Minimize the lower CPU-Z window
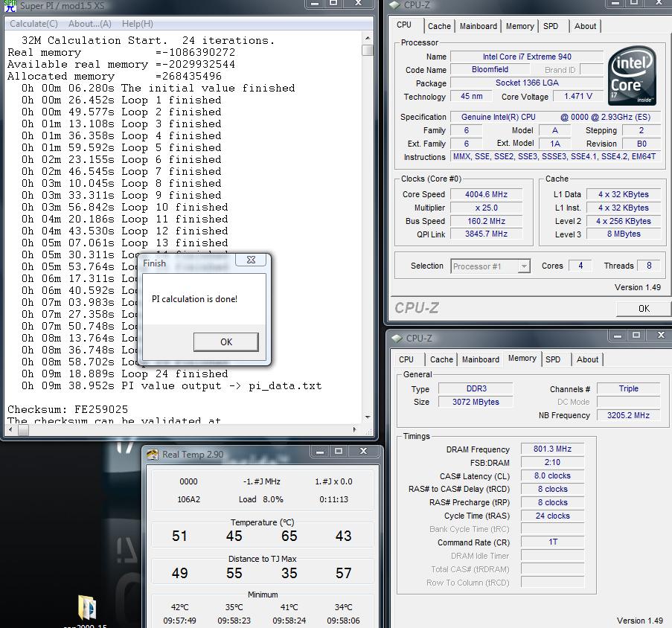 (618, 335)
